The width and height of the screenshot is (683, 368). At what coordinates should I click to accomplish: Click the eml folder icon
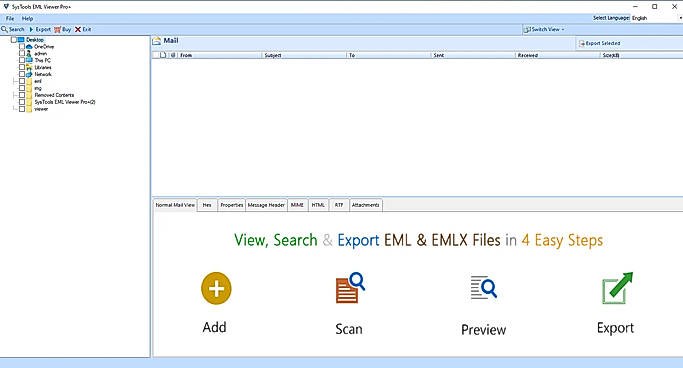(29, 81)
